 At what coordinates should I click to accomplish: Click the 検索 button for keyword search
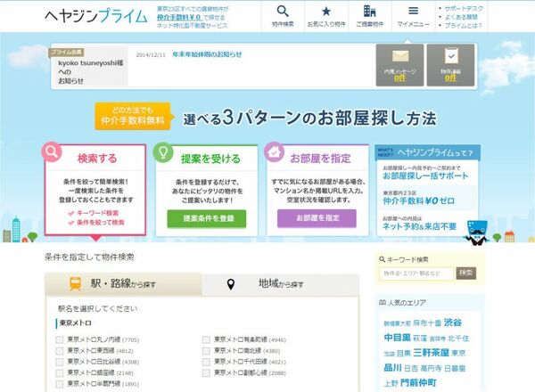pyautogui.click(x=466, y=273)
